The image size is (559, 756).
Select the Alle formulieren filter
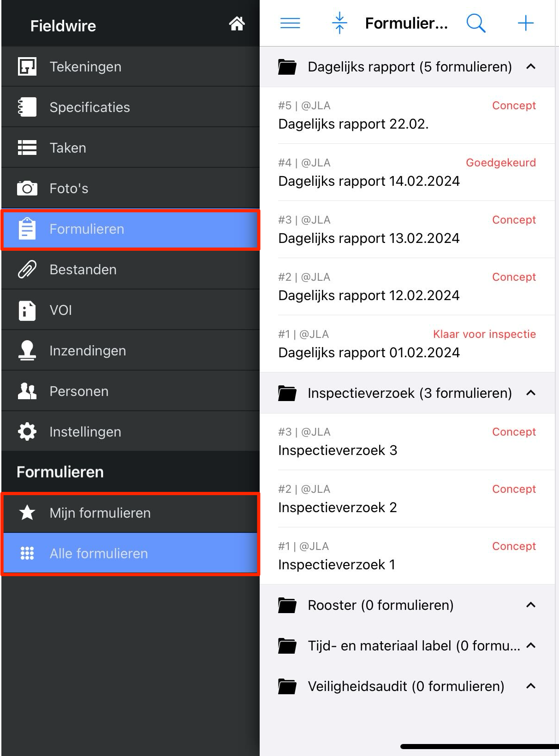coord(131,553)
